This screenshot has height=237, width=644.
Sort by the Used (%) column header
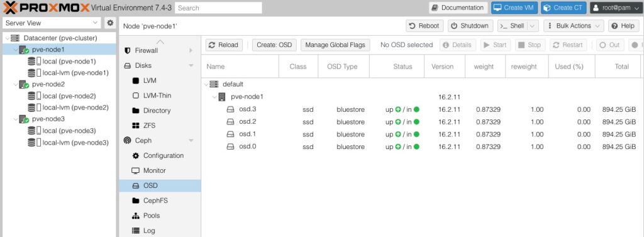(572, 67)
